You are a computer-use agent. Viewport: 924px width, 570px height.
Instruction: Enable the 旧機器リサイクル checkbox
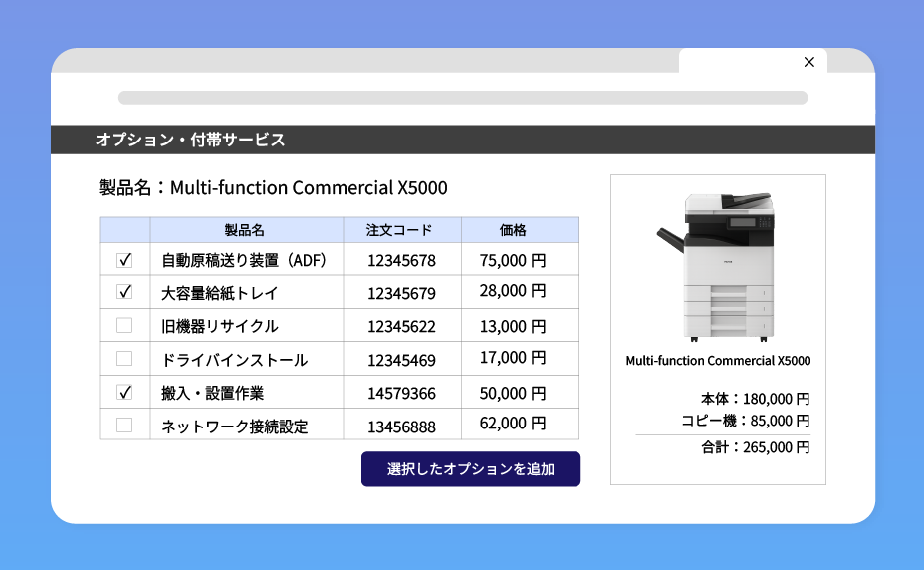point(124,325)
